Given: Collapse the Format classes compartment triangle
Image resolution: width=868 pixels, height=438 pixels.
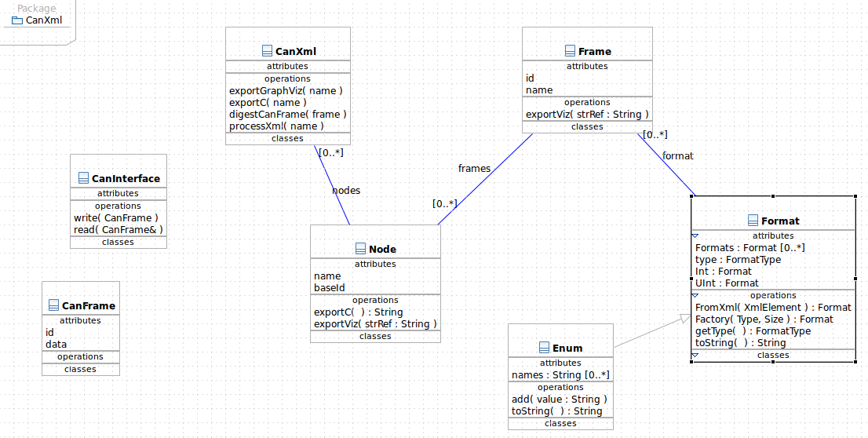Looking at the screenshot, I should point(695,356).
